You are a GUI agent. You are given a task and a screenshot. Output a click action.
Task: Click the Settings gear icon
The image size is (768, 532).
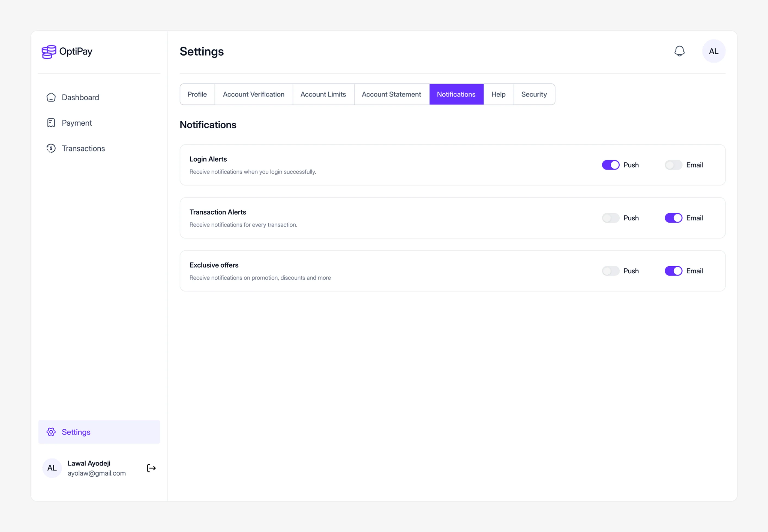point(51,432)
